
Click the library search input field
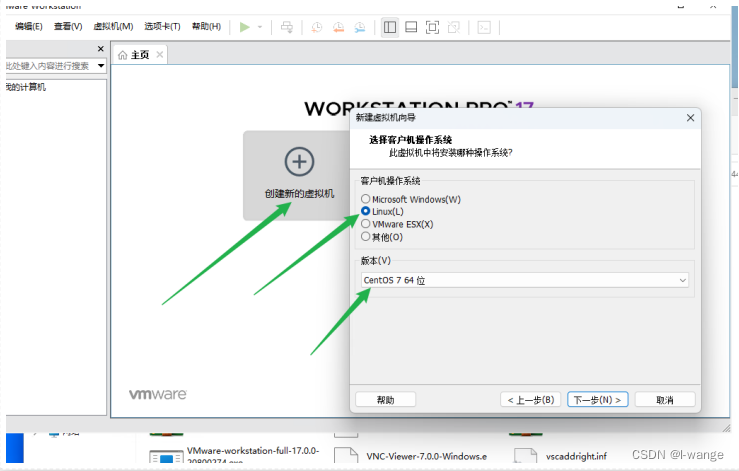pyautogui.click(x=50, y=66)
